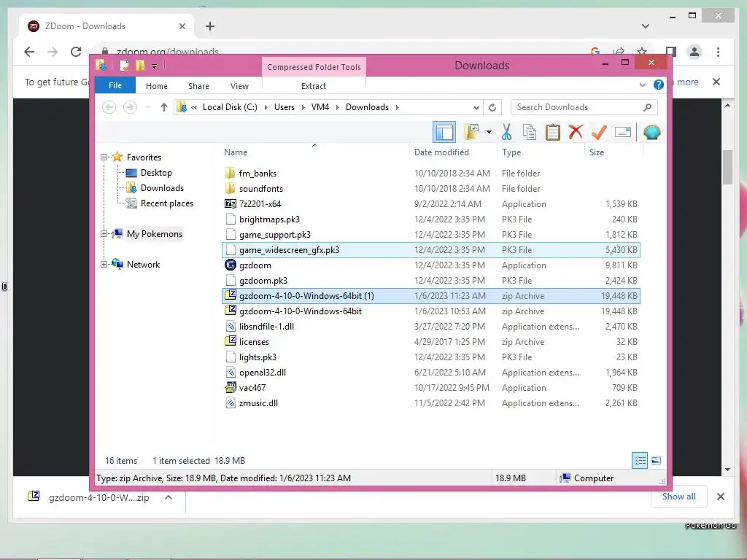Select Desktop under Favorites
The height and width of the screenshot is (560, 747).
coord(156,173)
